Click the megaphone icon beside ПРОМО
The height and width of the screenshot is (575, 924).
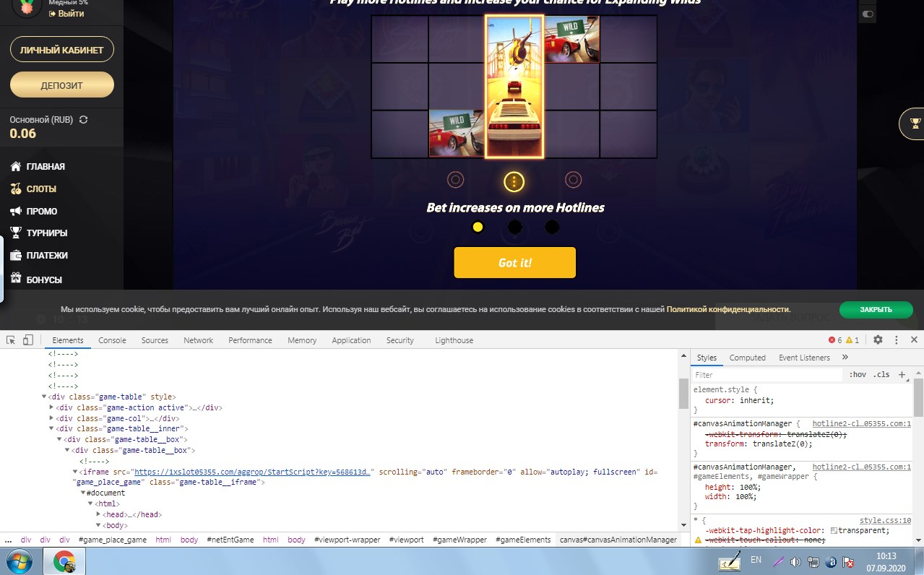tap(16, 211)
